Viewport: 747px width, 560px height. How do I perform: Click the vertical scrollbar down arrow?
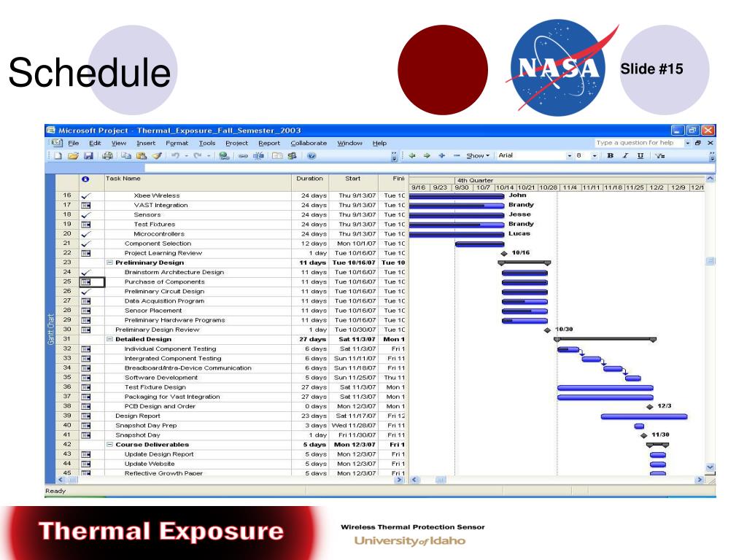(711, 467)
